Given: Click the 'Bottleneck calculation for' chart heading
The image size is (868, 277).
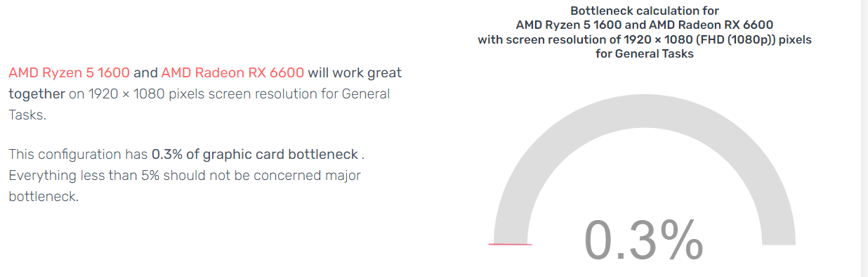Looking at the screenshot, I should (x=645, y=11).
